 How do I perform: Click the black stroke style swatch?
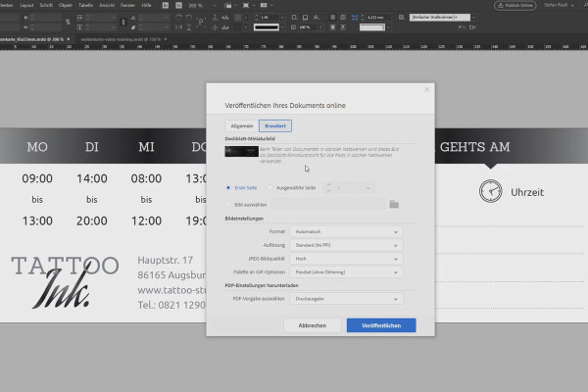tap(267, 27)
